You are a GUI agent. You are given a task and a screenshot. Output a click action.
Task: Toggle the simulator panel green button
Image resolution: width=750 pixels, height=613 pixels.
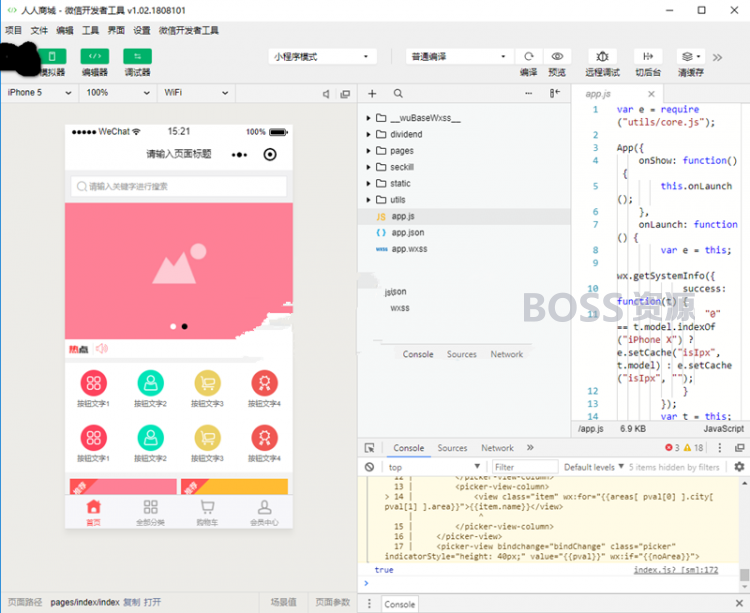coord(52,56)
